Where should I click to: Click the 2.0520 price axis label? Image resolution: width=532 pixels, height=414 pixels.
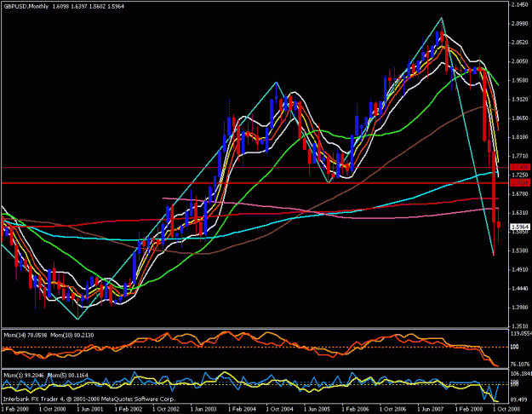[520, 43]
